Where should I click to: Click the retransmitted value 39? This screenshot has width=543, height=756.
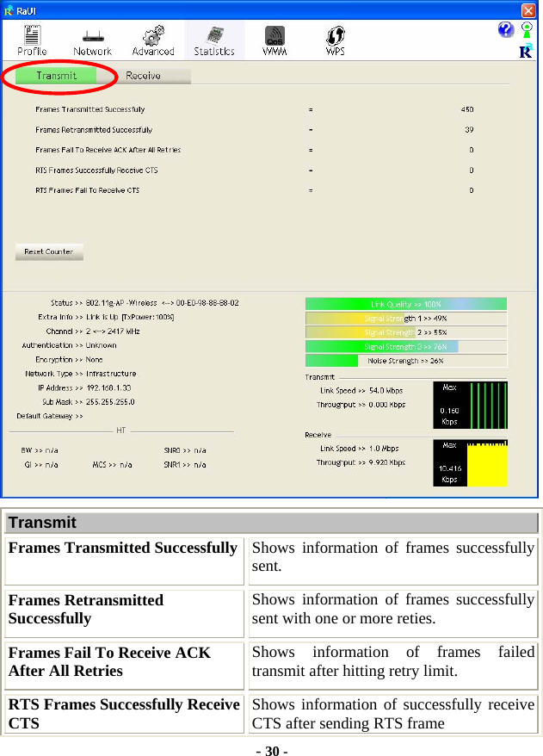point(469,130)
